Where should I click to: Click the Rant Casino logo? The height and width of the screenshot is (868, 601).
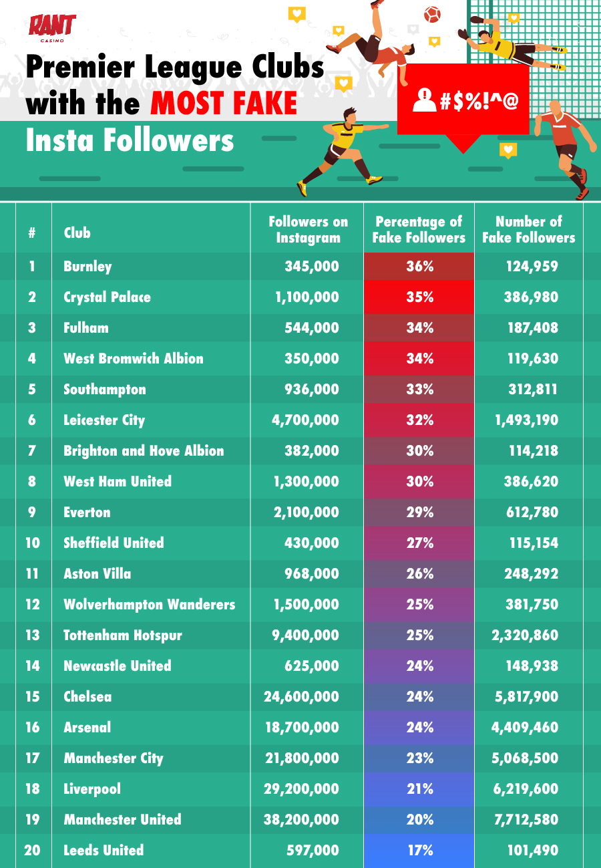click(52, 28)
